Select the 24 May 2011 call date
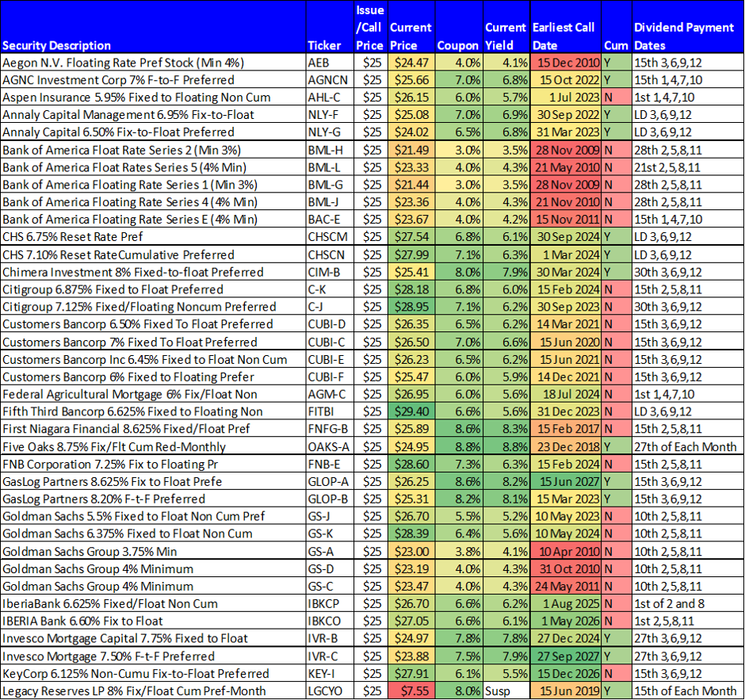Image resolution: width=745 pixels, height=700 pixels. click(565, 586)
